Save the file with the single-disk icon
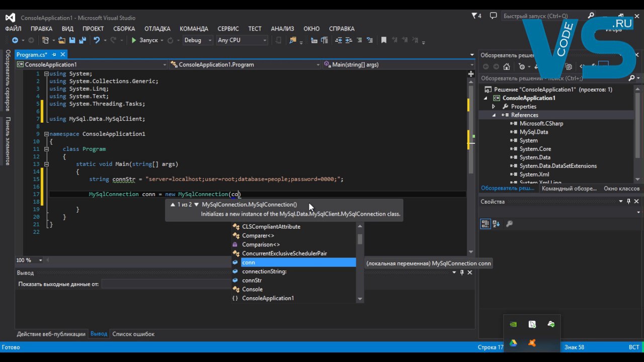644x362 pixels. coord(72,40)
